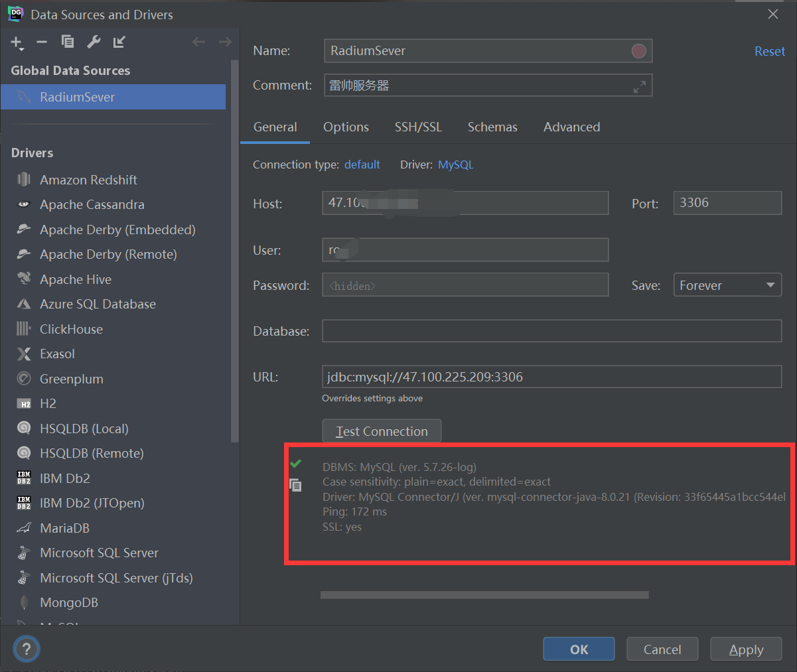Confirm with the OK button
The image size is (797, 672).
click(579, 649)
